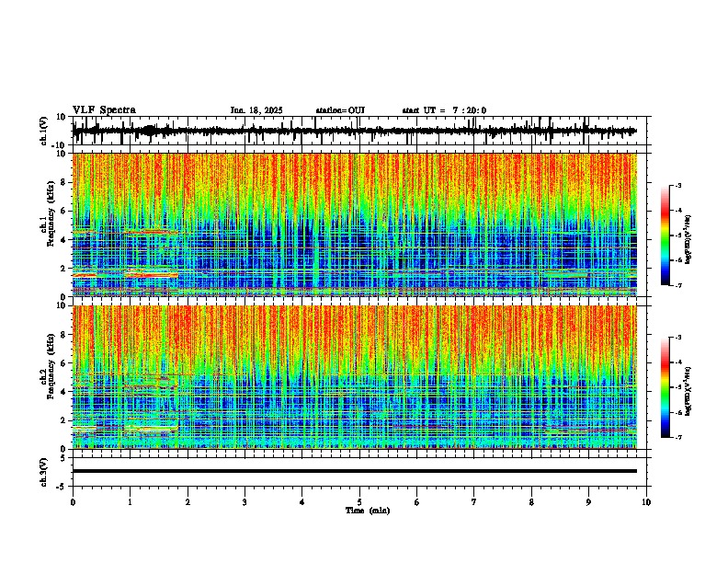Click the "station=OUJ" header label
The width and height of the screenshot is (728, 563).
340,110
